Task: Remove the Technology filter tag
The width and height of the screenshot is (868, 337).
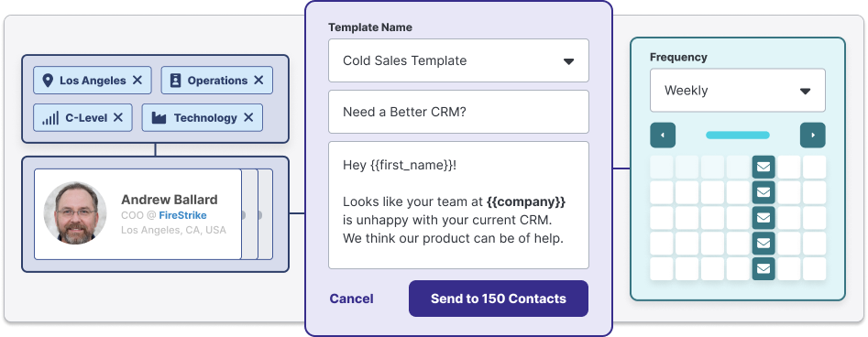Action: pyautogui.click(x=248, y=117)
